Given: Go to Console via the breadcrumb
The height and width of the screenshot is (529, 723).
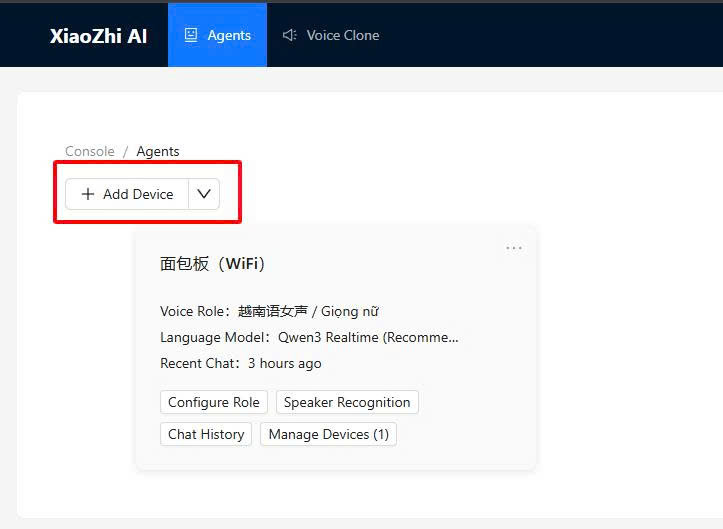Looking at the screenshot, I should click(90, 151).
